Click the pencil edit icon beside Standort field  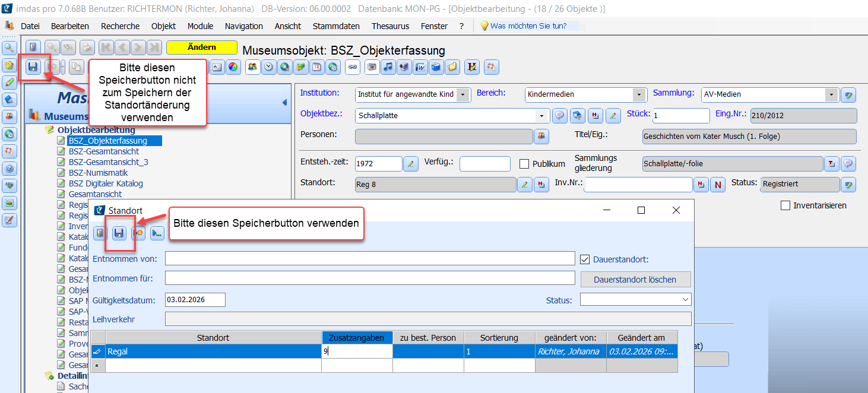tap(524, 185)
